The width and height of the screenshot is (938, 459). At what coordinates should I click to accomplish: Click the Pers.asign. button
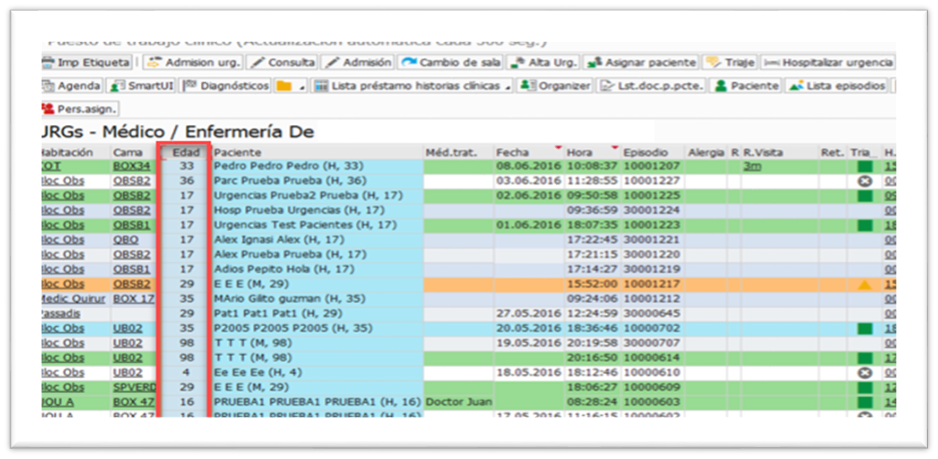(x=80, y=110)
